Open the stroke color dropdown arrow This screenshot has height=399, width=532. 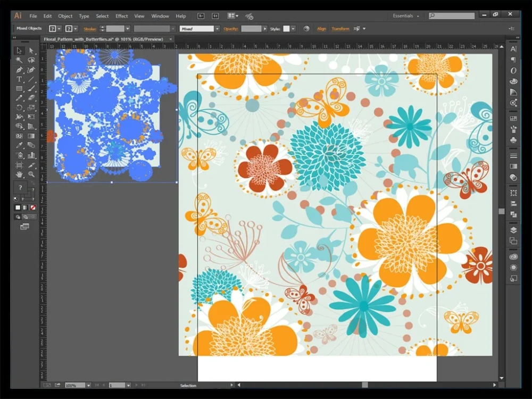tap(76, 29)
